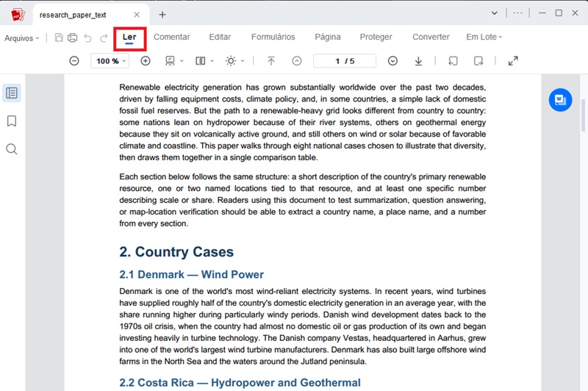Enter fullscreen mode via expand arrows icon
Viewport: 588px width, 391px height.
(513, 61)
